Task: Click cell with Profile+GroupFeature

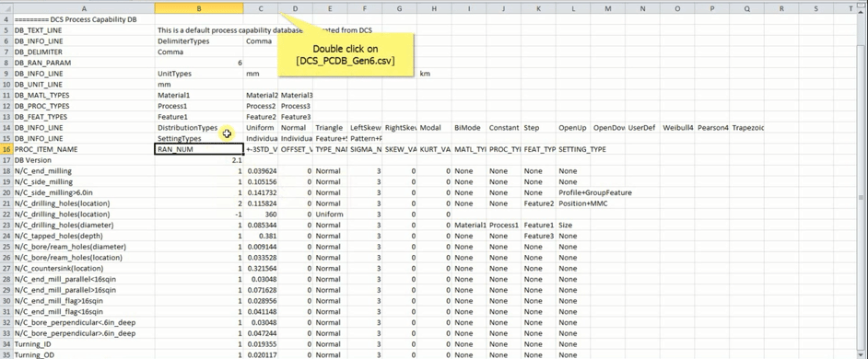Action: [x=595, y=192]
